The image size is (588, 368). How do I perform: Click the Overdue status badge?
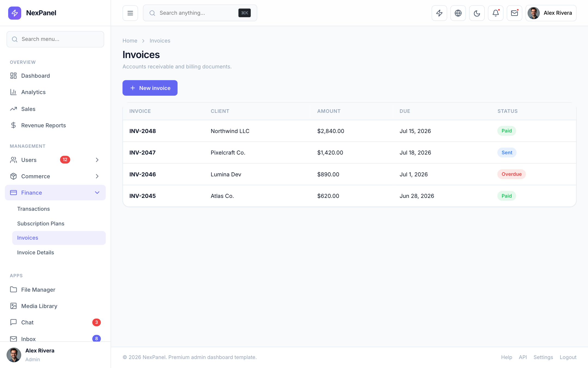click(x=512, y=174)
